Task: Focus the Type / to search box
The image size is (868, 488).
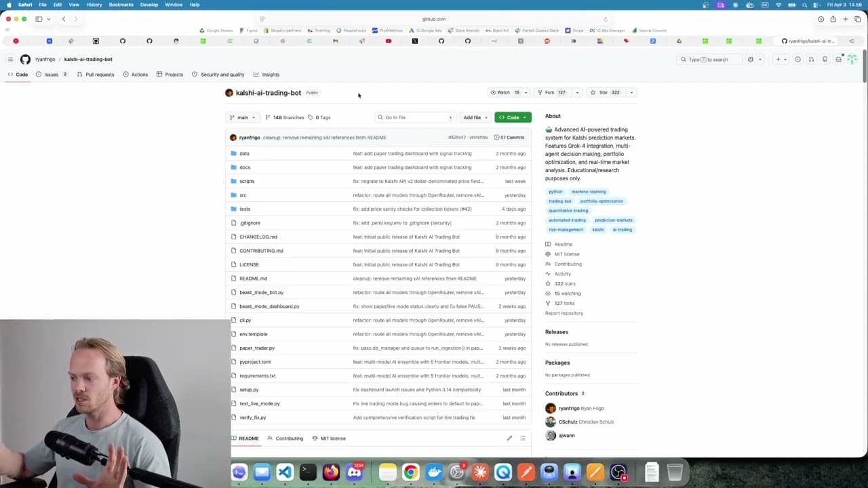Action: pyautogui.click(x=710, y=60)
